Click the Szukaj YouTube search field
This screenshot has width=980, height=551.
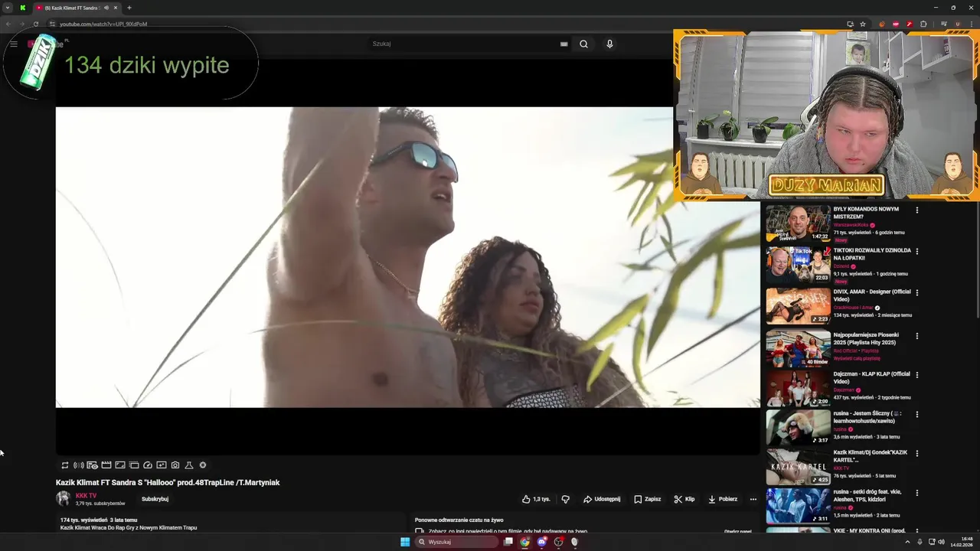463,44
